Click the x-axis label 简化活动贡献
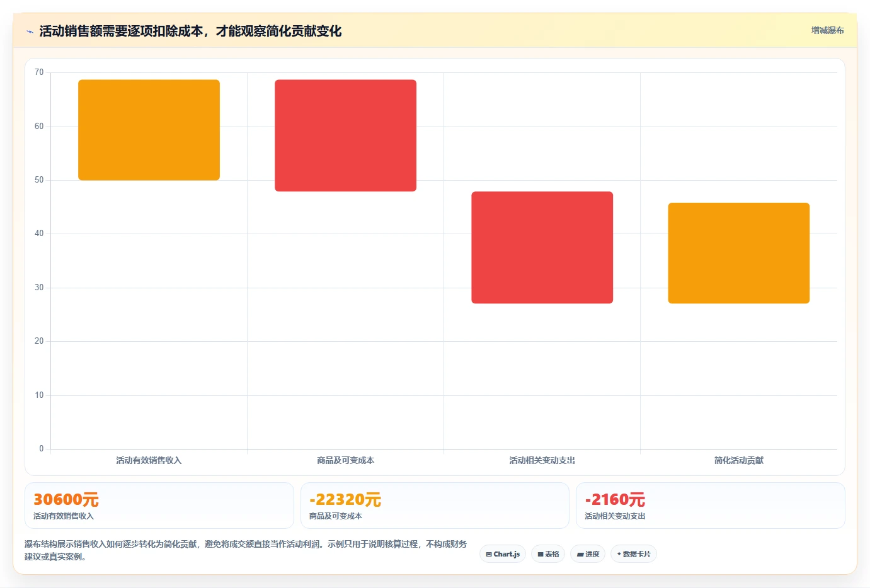This screenshot has width=870, height=588. coord(738,460)
